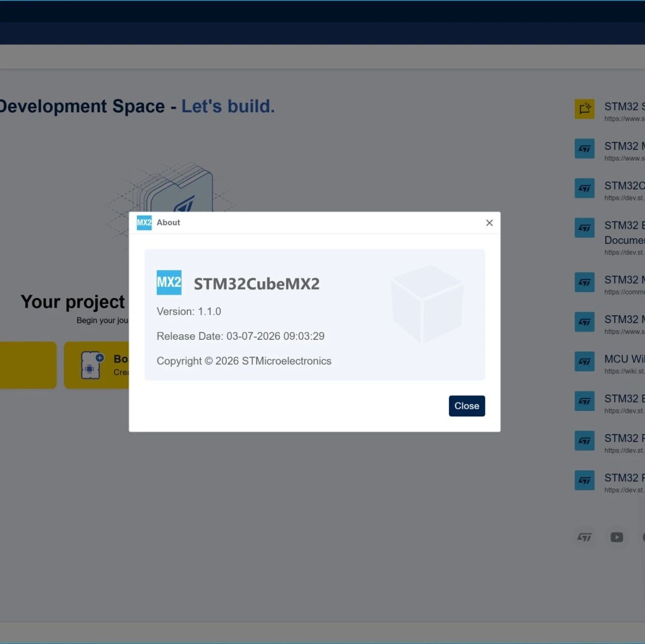645x644 pixels.
Task: Click the Close button in About dialog
Action: coord(467,406)
